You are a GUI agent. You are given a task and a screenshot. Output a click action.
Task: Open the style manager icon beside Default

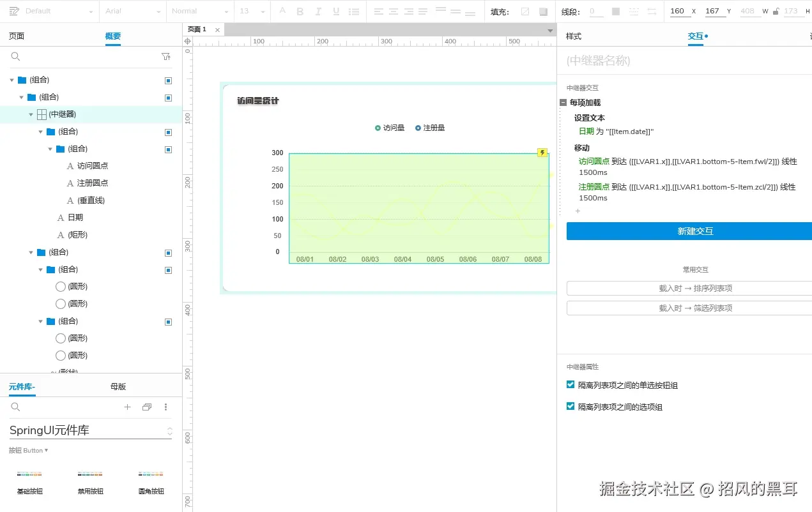coord(14,11)
